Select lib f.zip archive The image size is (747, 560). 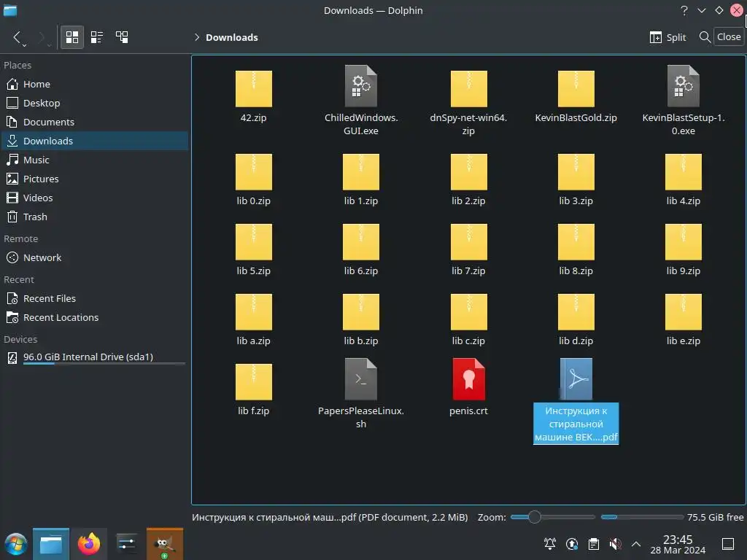[253, 382]
